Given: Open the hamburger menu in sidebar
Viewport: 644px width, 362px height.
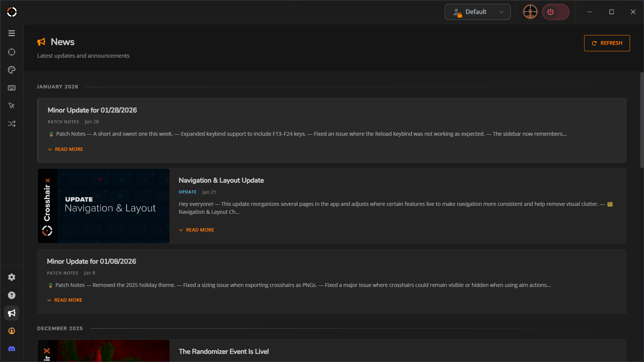Looking at the screenshot, I should point(12,33).
